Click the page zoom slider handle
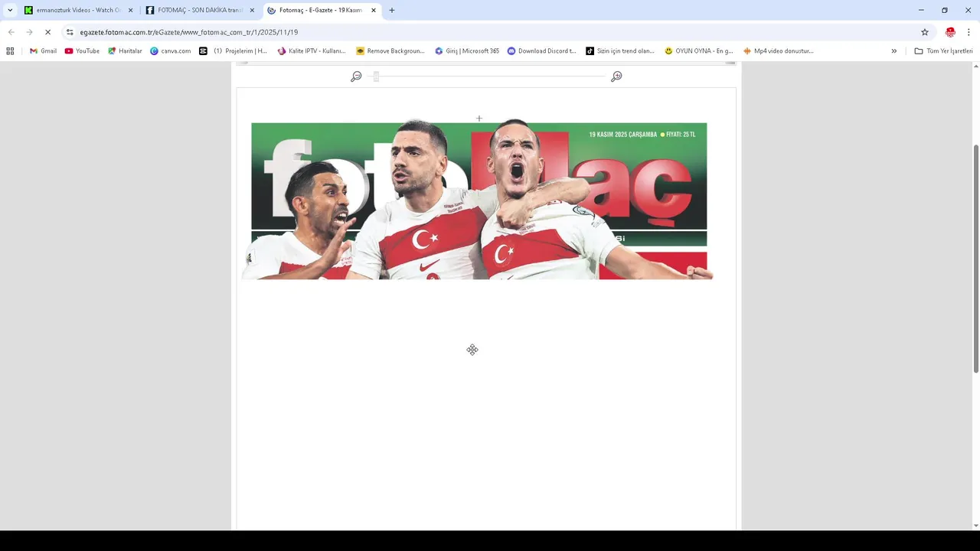 [x=376, y=77]
